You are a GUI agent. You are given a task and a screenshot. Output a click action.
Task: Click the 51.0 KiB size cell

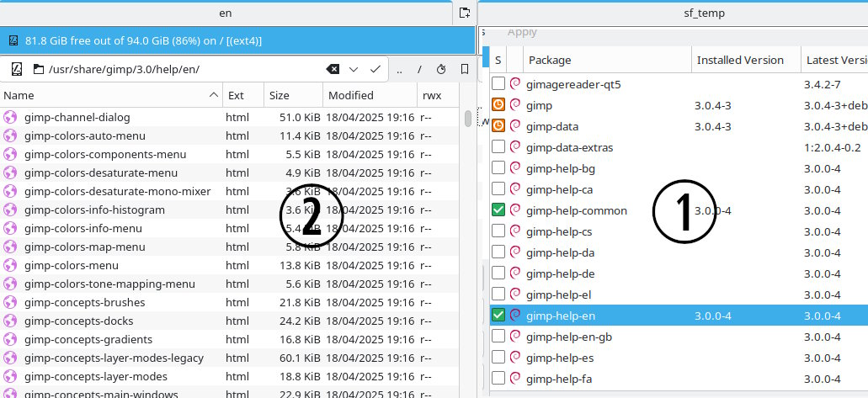pyautogui.click(x=300, y=117)
